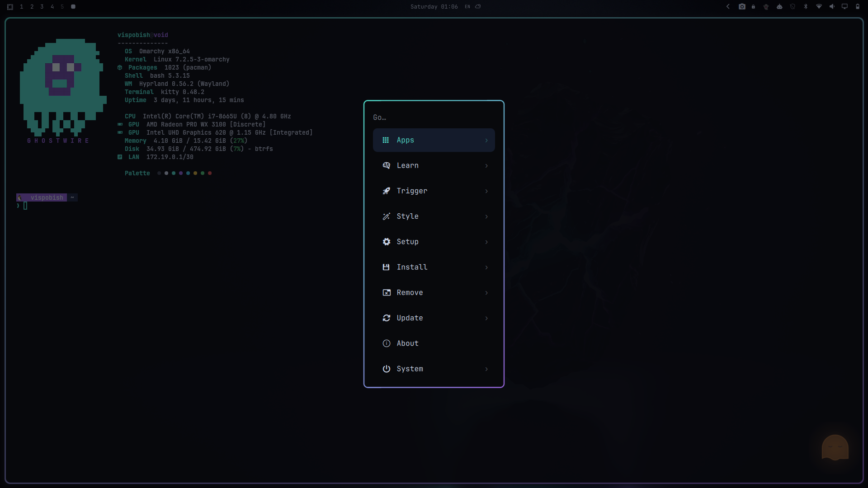868x488 pixels.
Task: Click the Remove icon in menu
Action: (x=387, y=293)
